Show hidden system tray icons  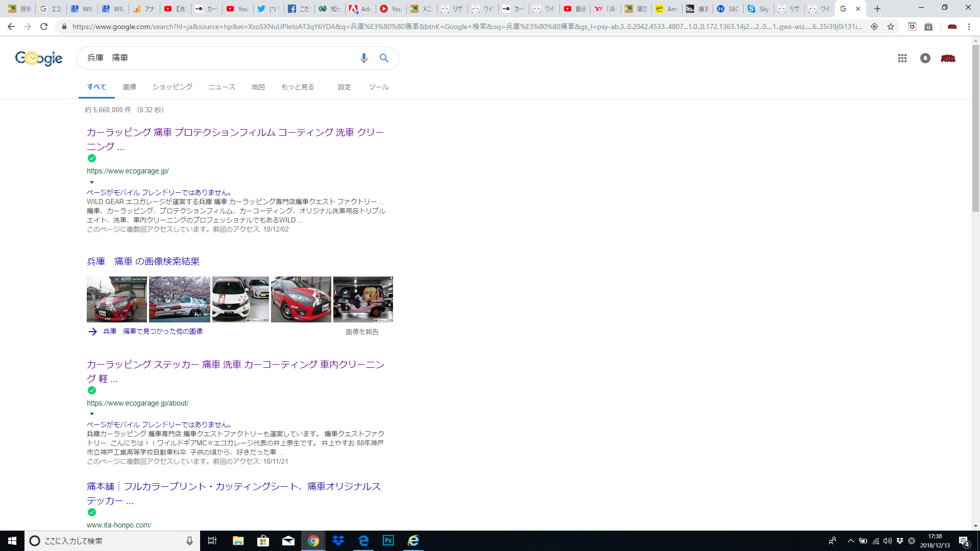click(850, 541)
